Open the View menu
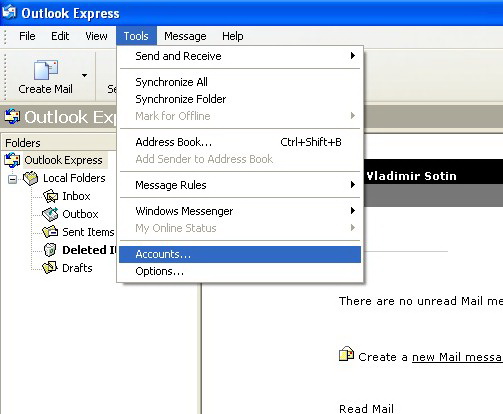The width and height of the screenshot is (503, 414). point(96,36)
